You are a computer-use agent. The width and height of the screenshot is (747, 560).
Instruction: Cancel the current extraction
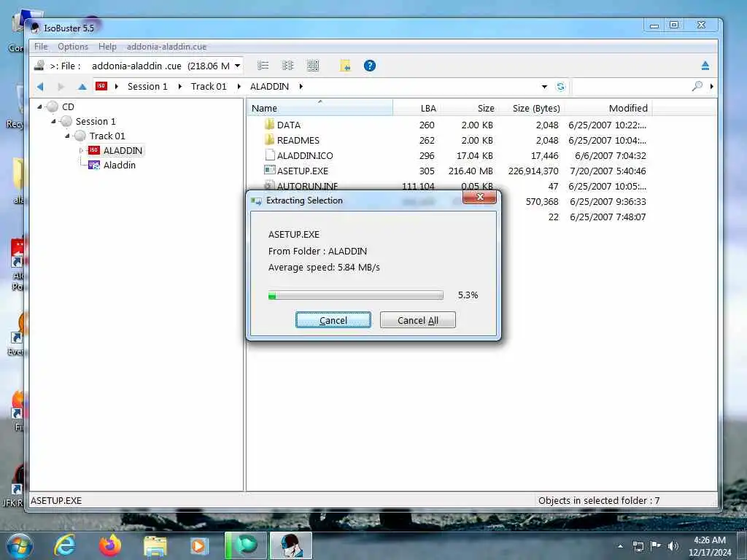333,320
